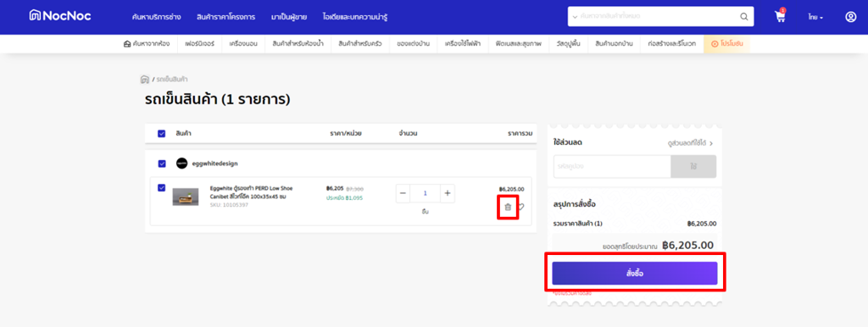This screenshot has width=868, height=327.
Task: Click the ยอดสุทธิโดยประมาณ ฿6,205.00 total
Action: 658,245
